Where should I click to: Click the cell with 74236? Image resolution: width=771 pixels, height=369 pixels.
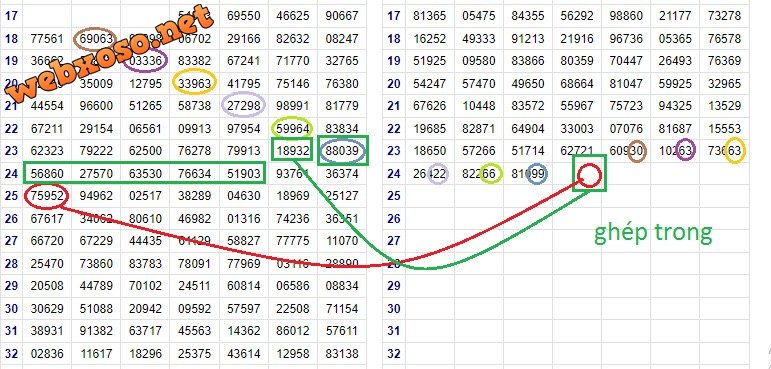[293, 218]
